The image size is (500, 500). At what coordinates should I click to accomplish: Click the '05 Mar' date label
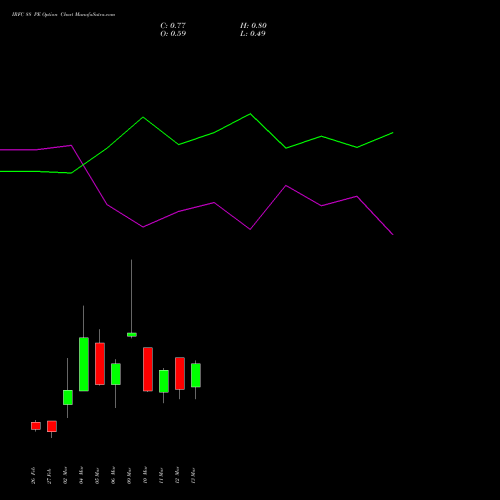click(x=97, y=475)
